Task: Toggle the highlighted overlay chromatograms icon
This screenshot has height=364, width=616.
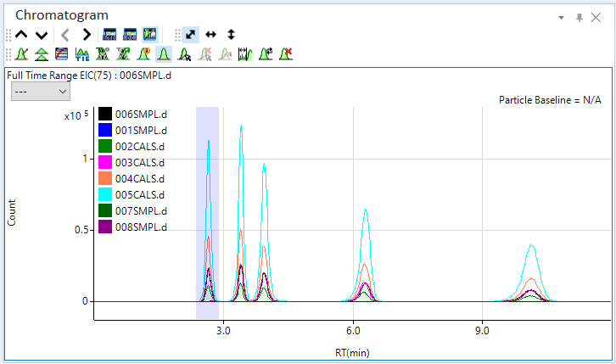Action: click(150, 35)
